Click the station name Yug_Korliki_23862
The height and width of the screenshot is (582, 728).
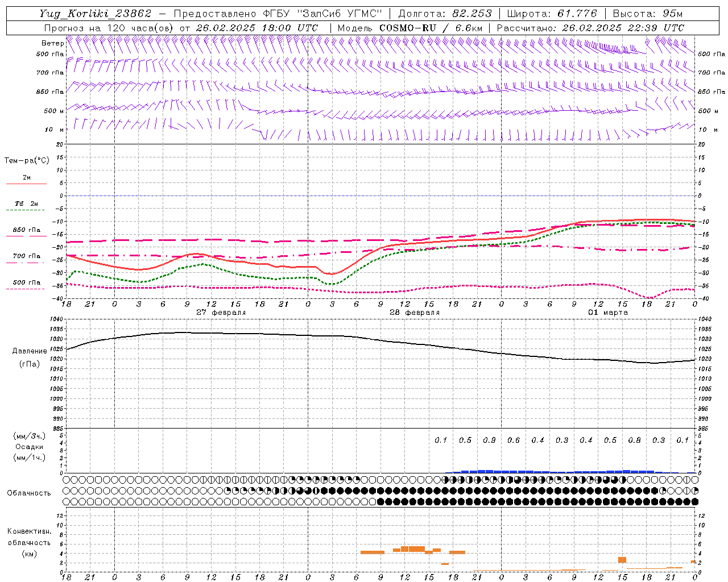(95, 14)
